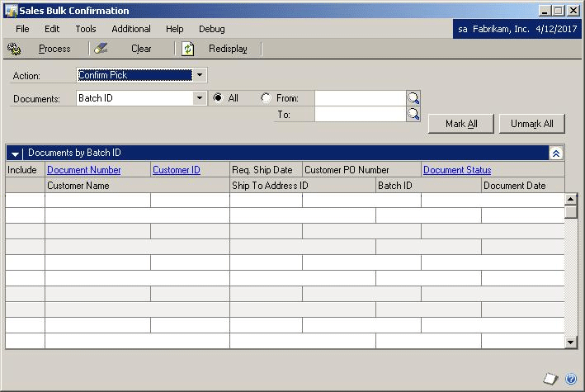Viewport: 585px width, 392px height.
Task: Open the File menu
Action: point(22,29)
